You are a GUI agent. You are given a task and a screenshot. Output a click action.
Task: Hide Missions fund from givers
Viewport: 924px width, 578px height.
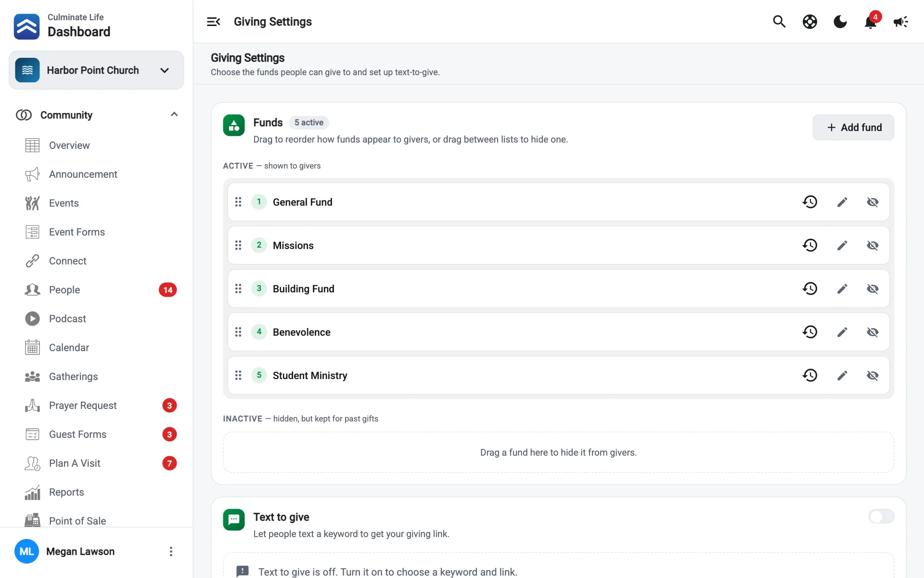point(873,245)
